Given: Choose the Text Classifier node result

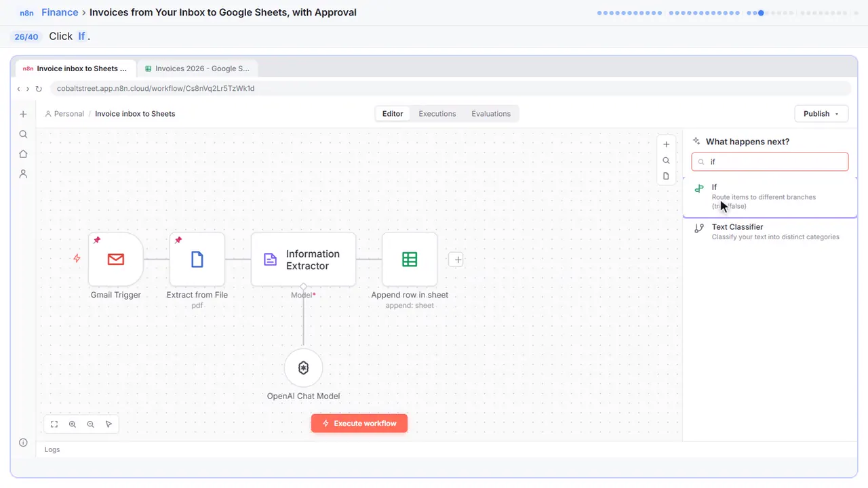Looking at the screenshot, I should pyautogui.click(x=770, y=232).
